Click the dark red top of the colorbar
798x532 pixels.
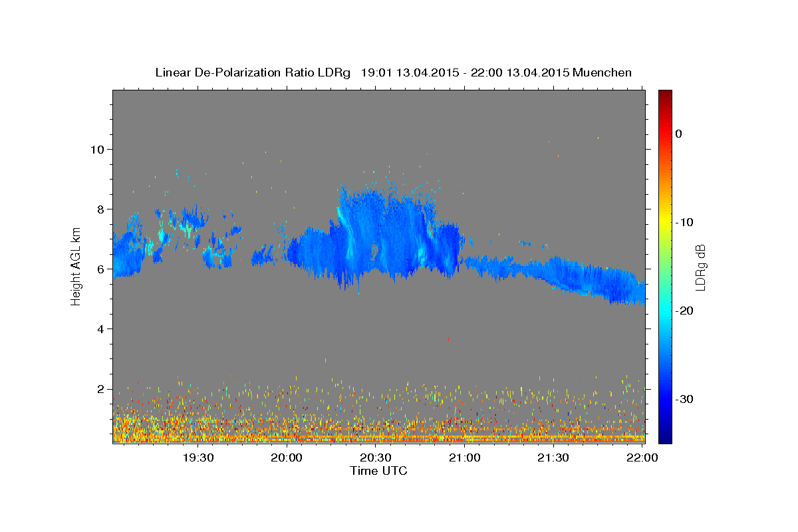click(665, 94)
